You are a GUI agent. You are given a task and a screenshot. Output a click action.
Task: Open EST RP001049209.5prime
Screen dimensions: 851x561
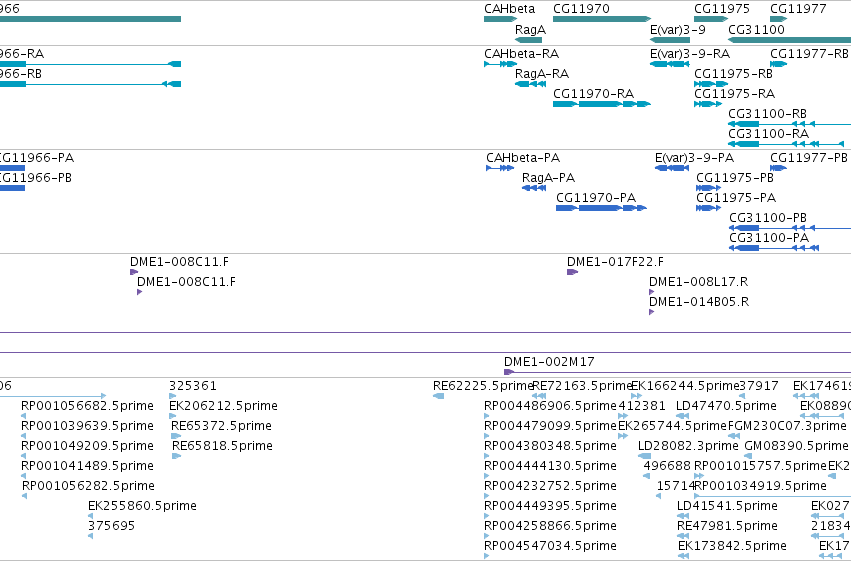click(x=23, y=456)
